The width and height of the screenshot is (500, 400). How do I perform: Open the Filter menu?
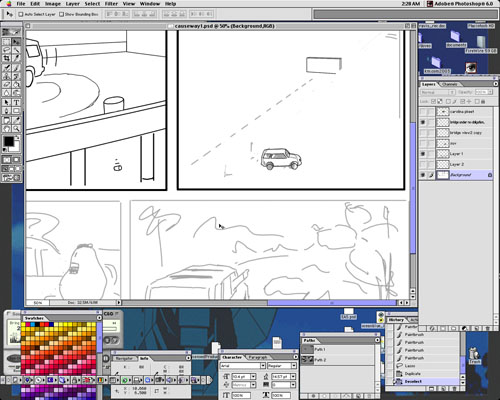(x=111, y=4)
